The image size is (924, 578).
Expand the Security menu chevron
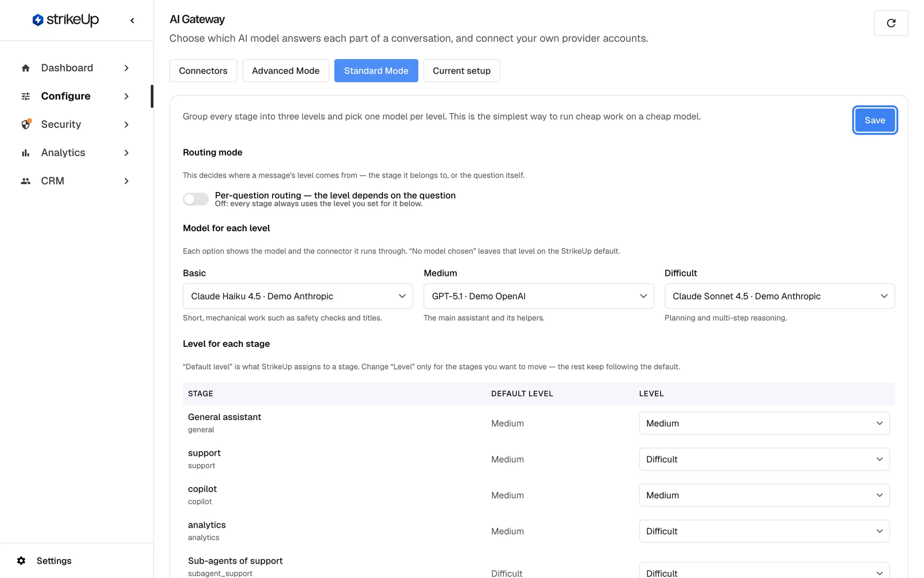coord(126,124)
